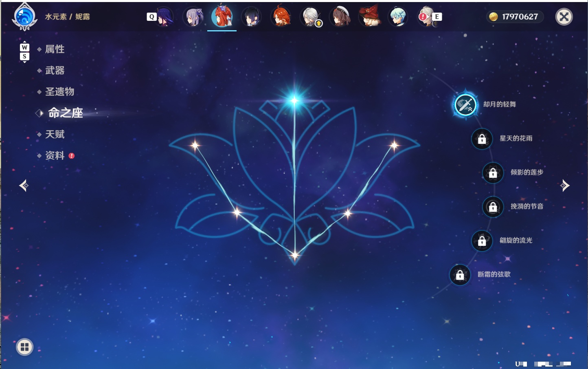
Task: Select the white-hat brown-haired character portrait
Action: (340, 17)
